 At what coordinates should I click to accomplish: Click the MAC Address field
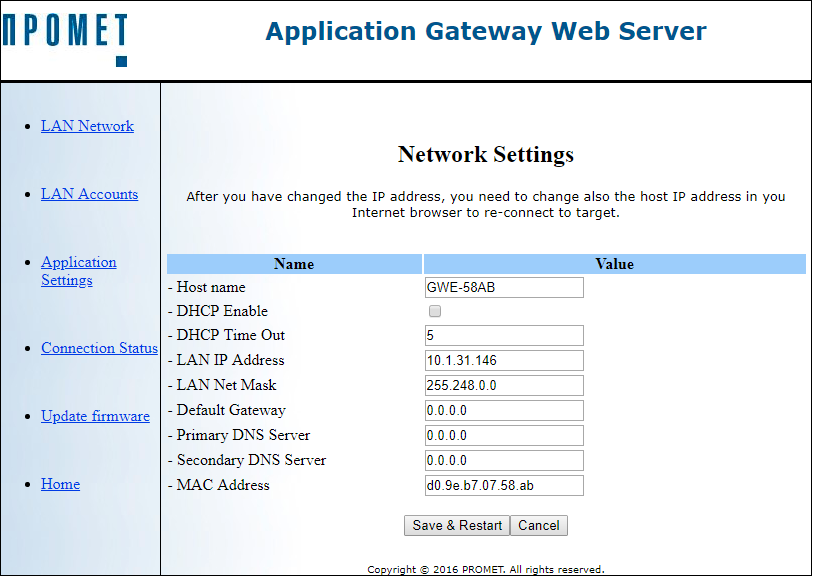(503, 486)
